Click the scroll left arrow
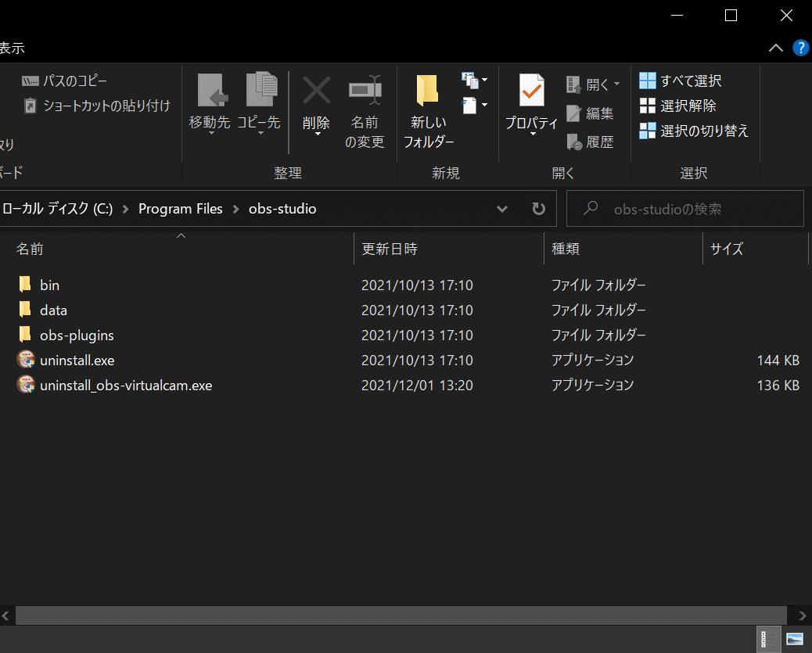812x653 pixels. tap(5, 615)
